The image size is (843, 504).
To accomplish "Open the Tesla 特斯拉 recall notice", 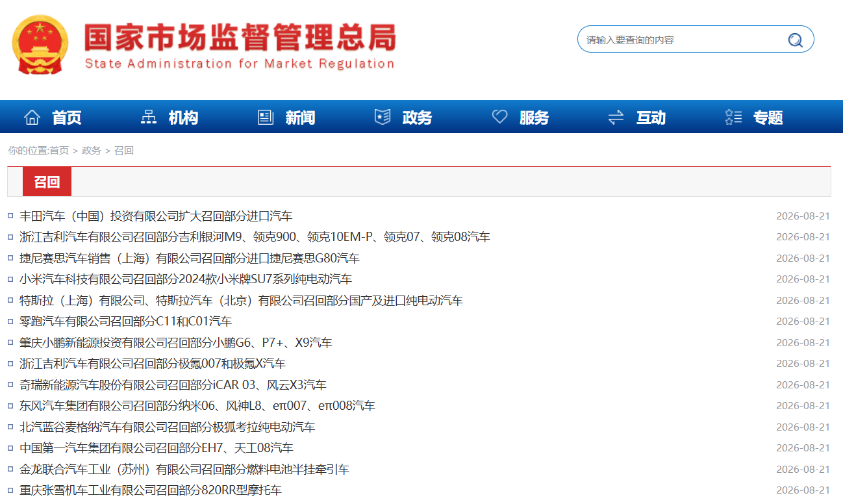I will pyautogui.click(x=241, y=301).
